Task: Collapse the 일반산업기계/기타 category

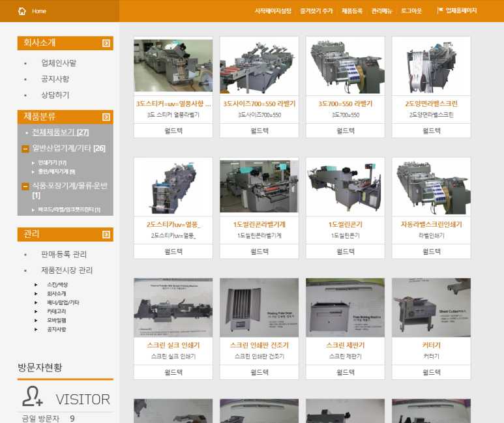Action: 25,149
